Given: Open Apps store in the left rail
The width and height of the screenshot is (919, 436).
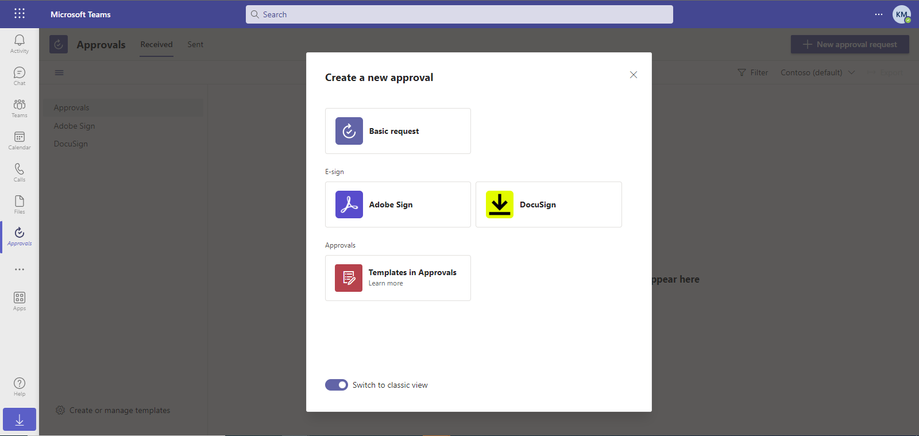Looking at the screenshot, I should tap(19, 301).
